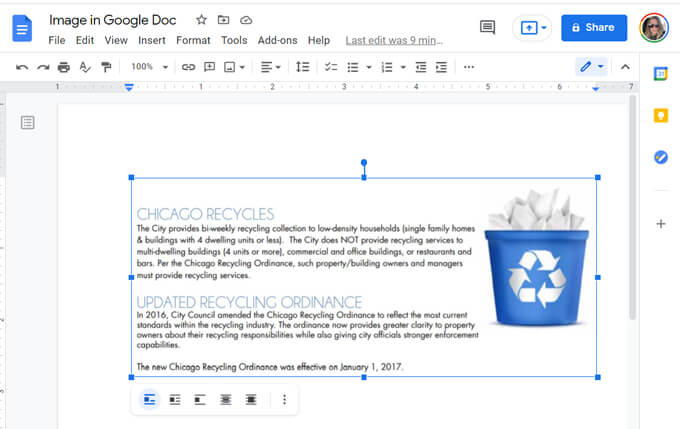Click the image right-middle resize handle
Image resolution: width=680 pixels, height=429 pixels.
pyautogui.click(x=598, y=277)
